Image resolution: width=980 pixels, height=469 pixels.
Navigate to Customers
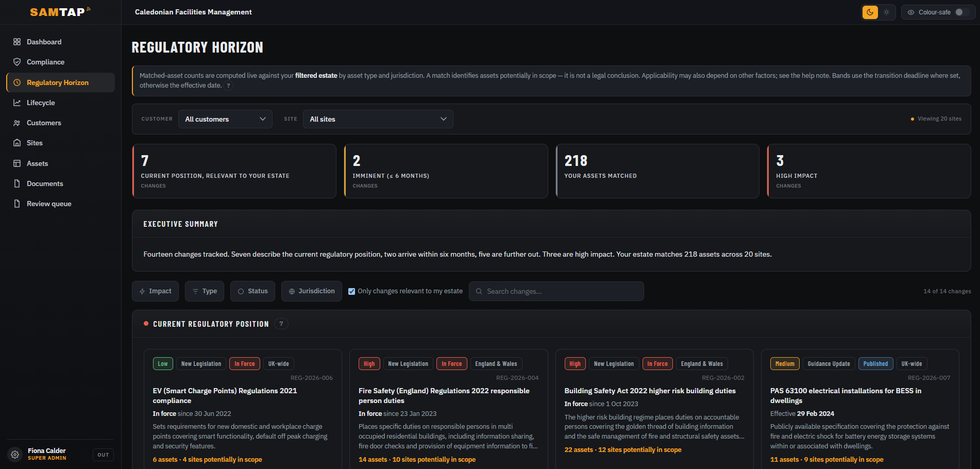(60, 123)
